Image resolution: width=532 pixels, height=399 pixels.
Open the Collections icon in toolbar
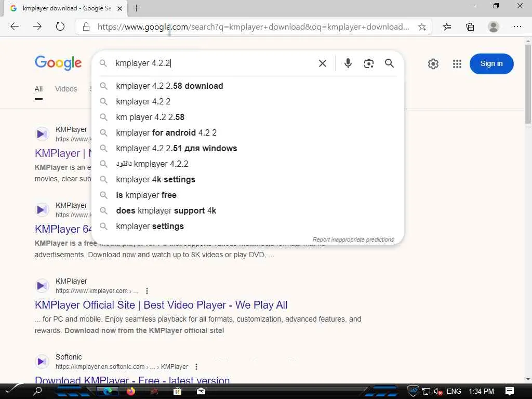(470, 27)
